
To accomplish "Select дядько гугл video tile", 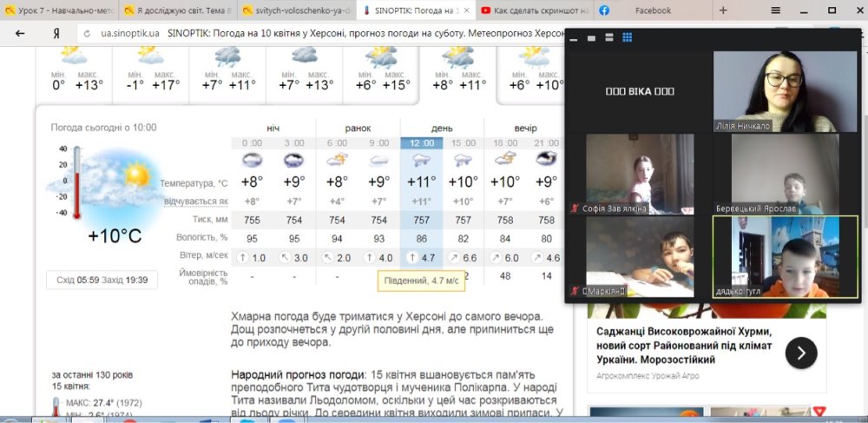I will (x=785, y=257).
